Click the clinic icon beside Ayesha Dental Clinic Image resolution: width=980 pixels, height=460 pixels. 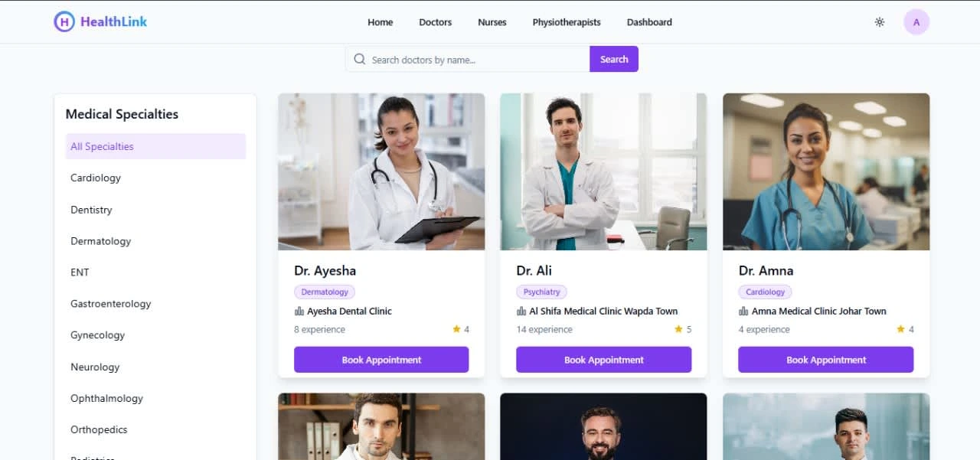(299, 311)
